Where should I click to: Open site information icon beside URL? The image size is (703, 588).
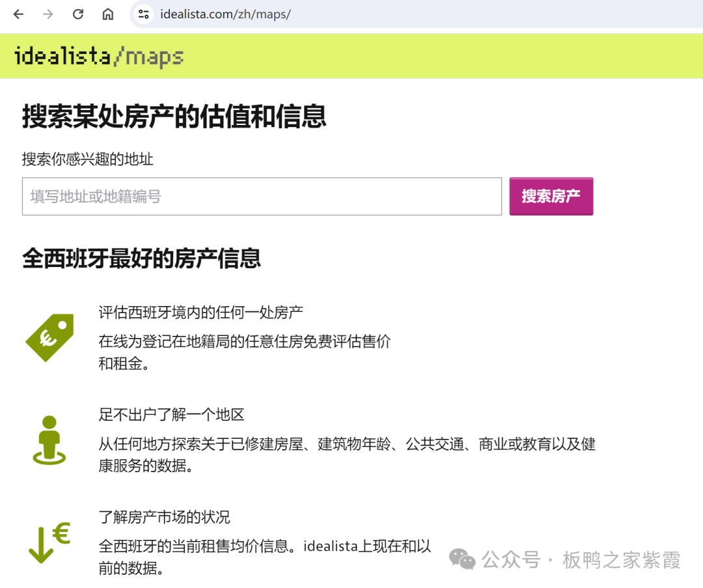143,14
